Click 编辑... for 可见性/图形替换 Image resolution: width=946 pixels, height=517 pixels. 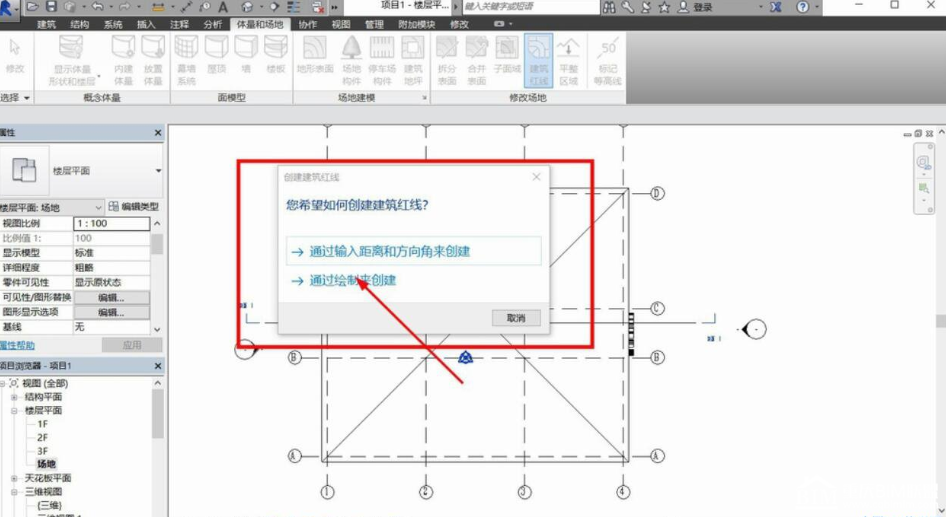(112, 297)
